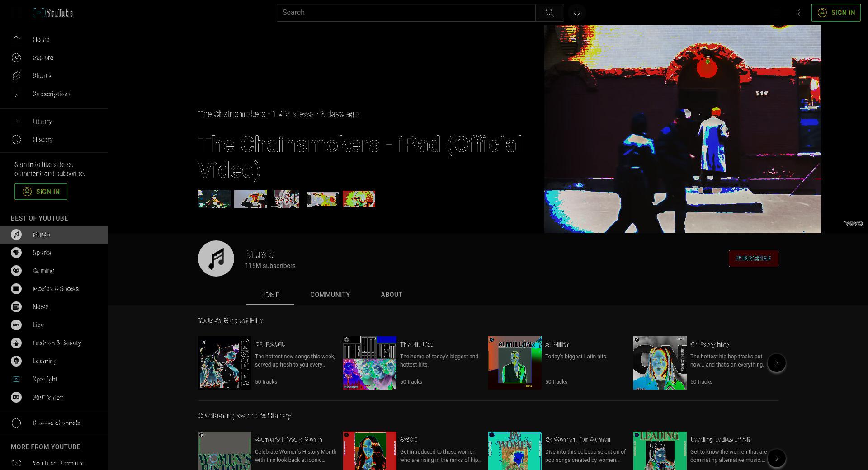Open the Al Millón playlist cover

(515, 363)
